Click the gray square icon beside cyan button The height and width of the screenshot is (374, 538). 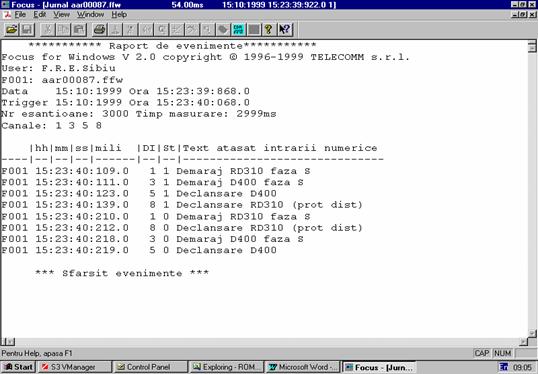coord(254,30)
